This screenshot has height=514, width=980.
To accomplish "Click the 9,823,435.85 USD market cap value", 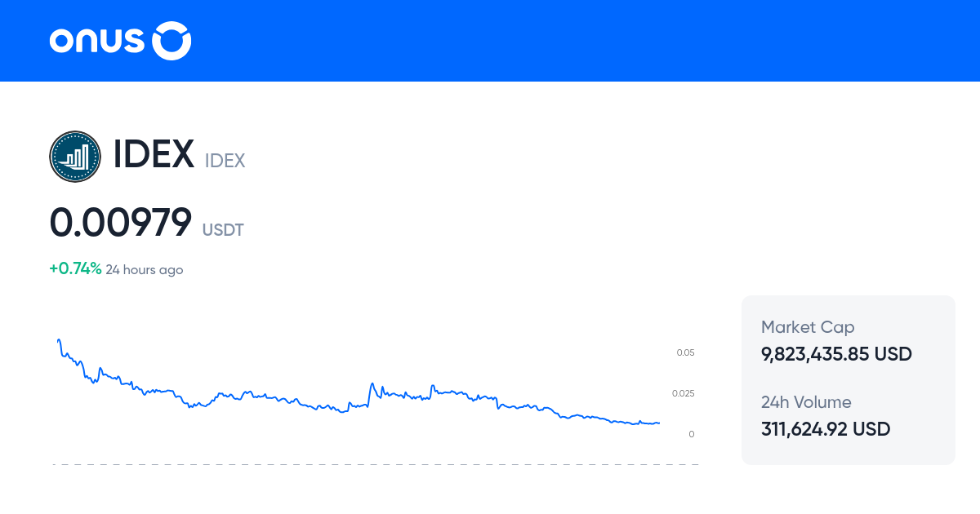I will tap(835, 354).
